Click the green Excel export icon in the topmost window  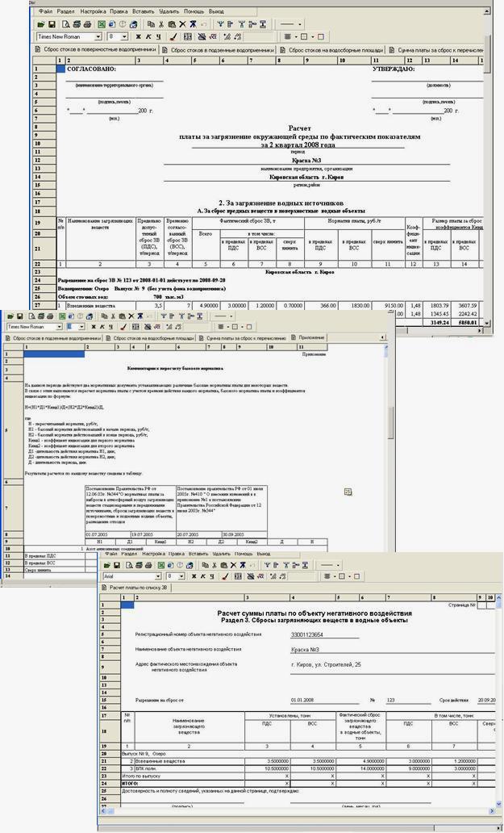pyautogui.click(x=102, y=24)
